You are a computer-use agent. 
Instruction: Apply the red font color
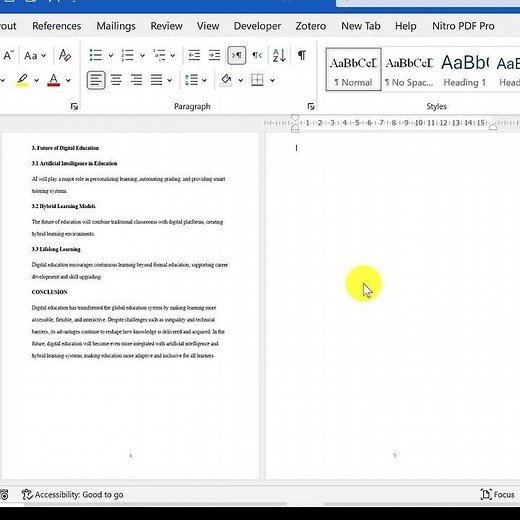[x=54, y=80]
